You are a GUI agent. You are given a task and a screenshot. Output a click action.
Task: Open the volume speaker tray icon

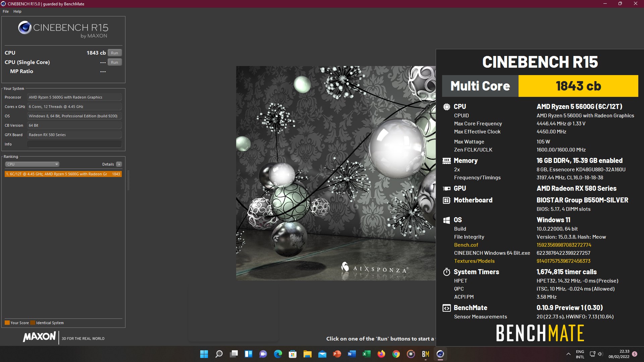600,354
